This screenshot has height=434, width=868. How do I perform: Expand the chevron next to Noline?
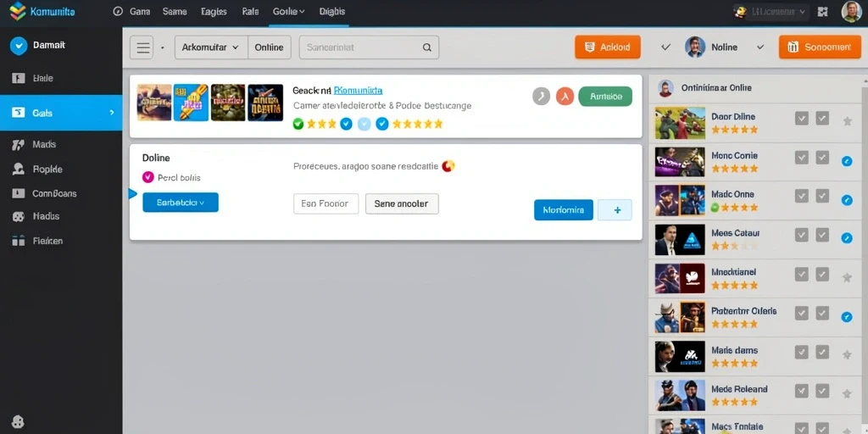coord(760,47)
